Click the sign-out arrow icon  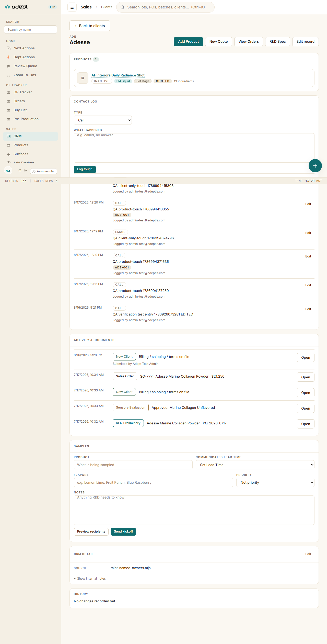pos(26,170)
